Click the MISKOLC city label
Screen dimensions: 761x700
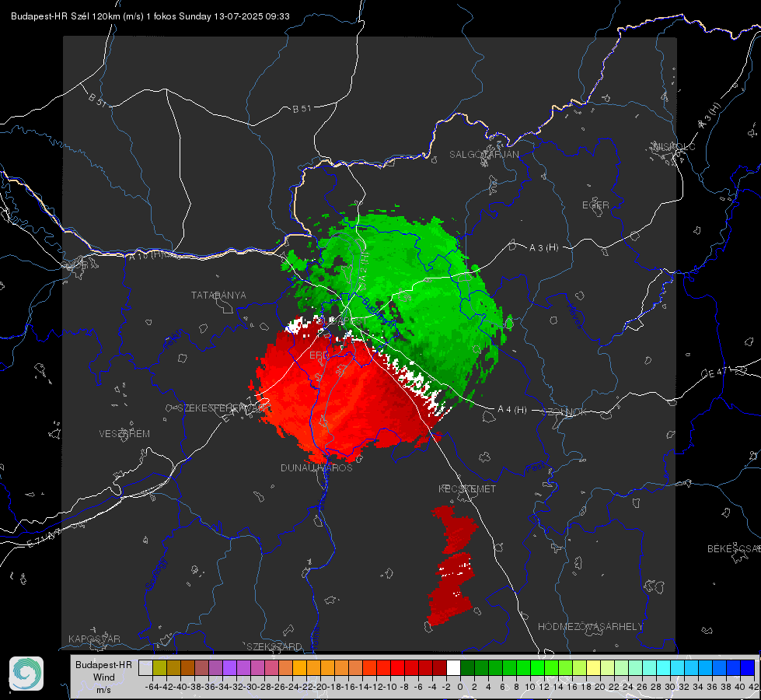674,146
